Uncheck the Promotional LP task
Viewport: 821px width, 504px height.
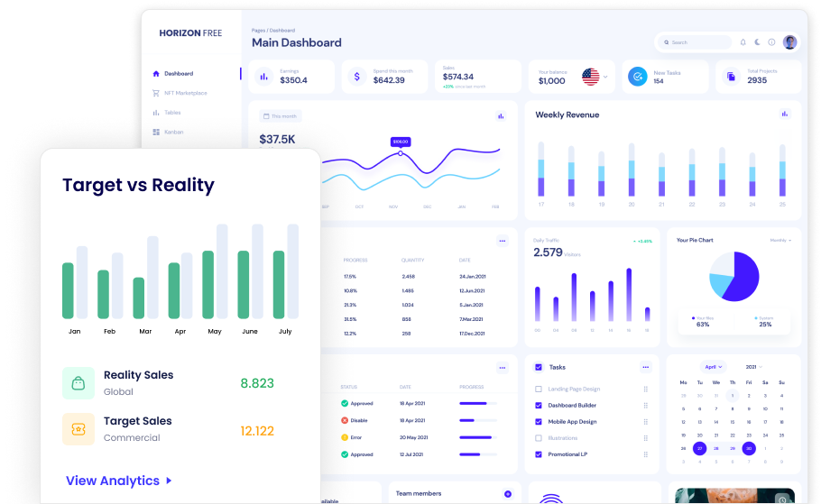pyautogui.click(x=539, y=454)
